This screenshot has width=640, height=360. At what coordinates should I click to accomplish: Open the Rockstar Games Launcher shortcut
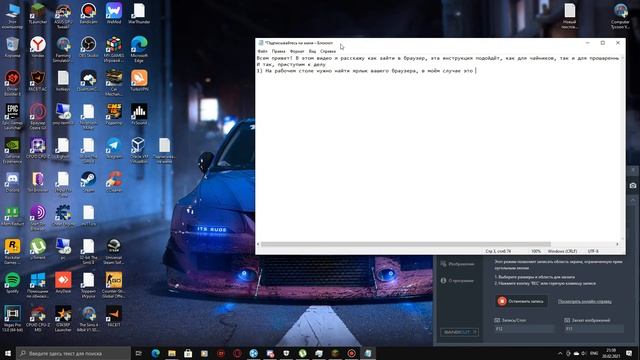pyautogui.click(x=12, y=251)
